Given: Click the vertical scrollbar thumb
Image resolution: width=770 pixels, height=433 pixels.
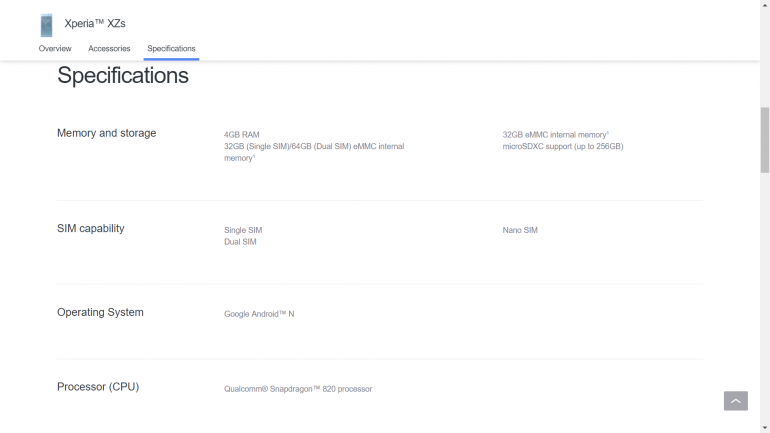Looking at the screenshot, I should coord(765,140).
